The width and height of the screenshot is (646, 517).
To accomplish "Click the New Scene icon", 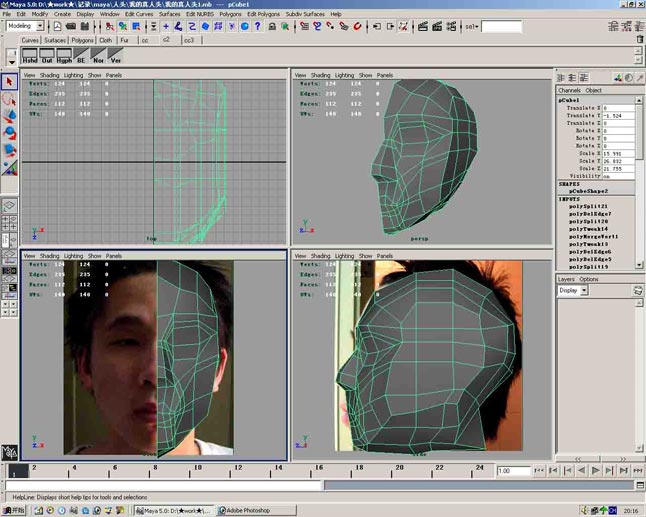I will (x=57, y=26).
